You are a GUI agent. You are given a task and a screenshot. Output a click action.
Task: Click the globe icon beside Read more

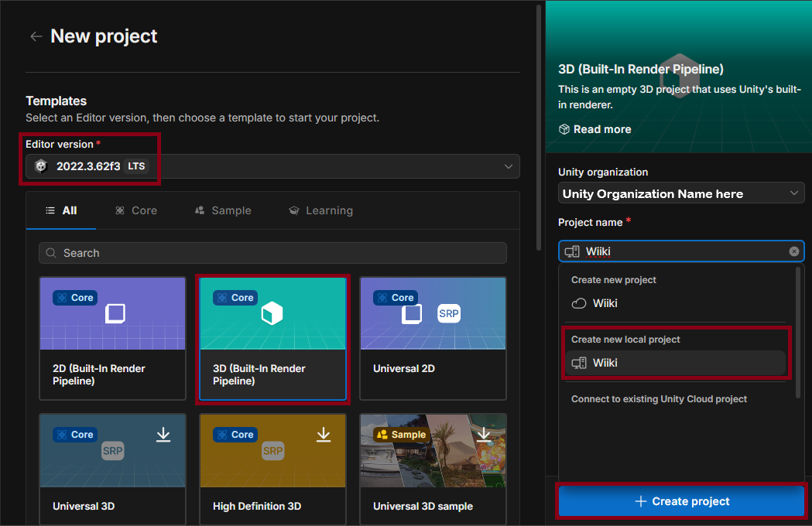(564, 129)
